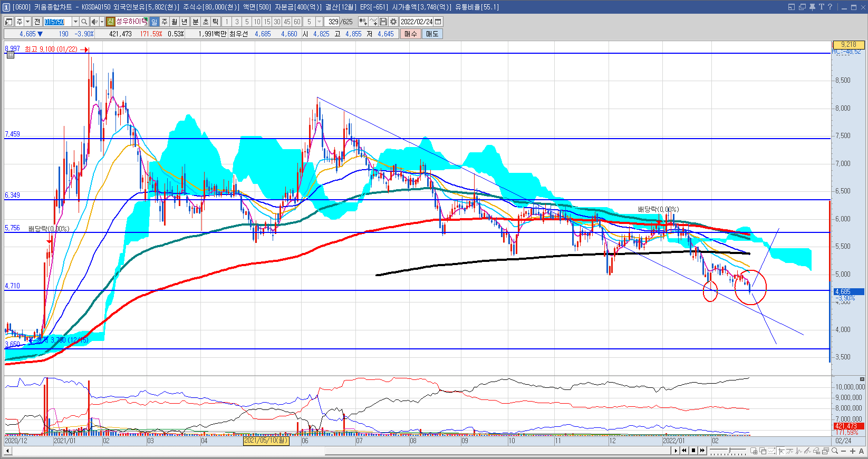
Task: Select the 1 interval preset button
Action: click(227, 22)
